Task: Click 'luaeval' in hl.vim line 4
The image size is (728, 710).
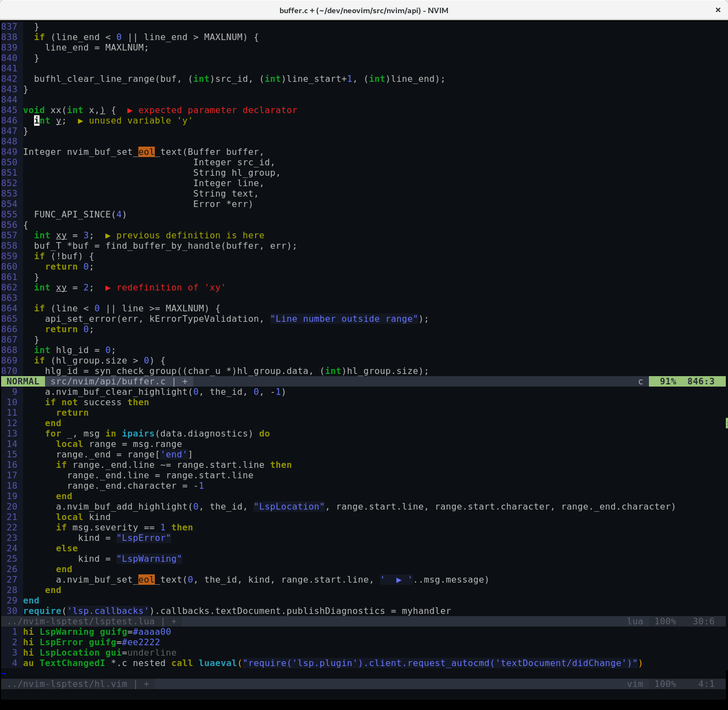Action: 218,663
